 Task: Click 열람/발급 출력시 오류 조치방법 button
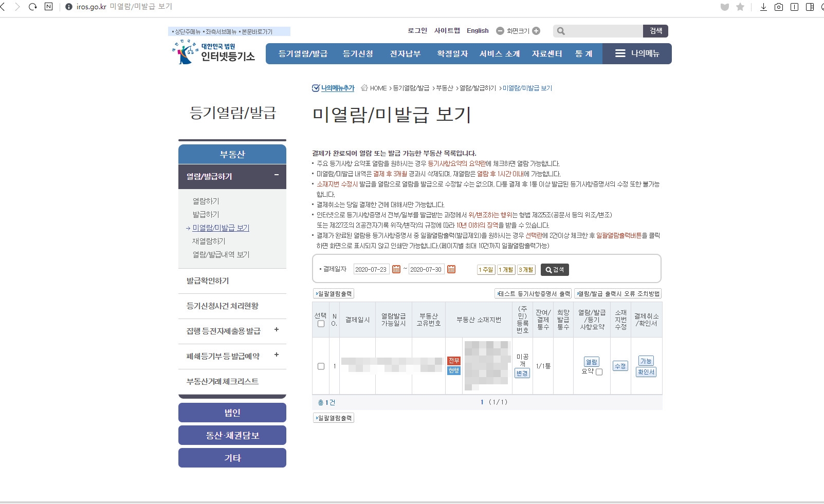(x=618, y=294)
